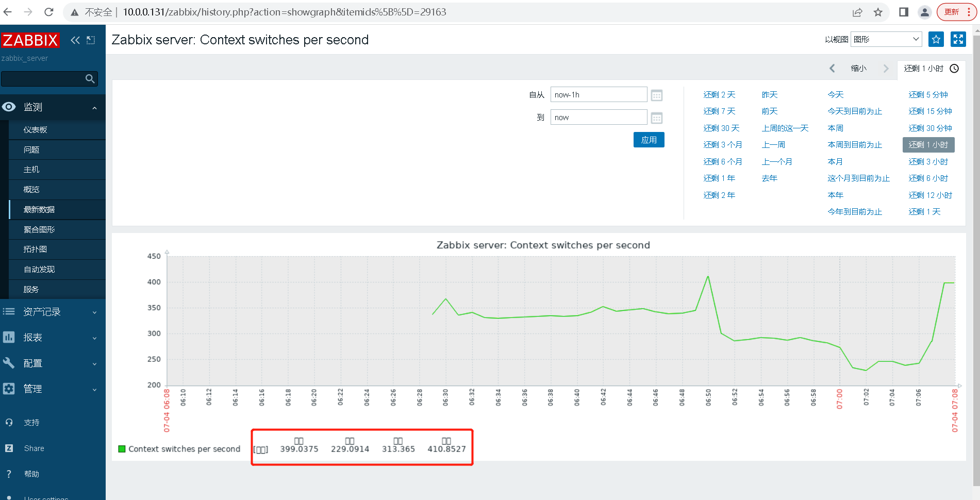
Task: Bookmark page with browser star icon
Action: pos(878,12)
